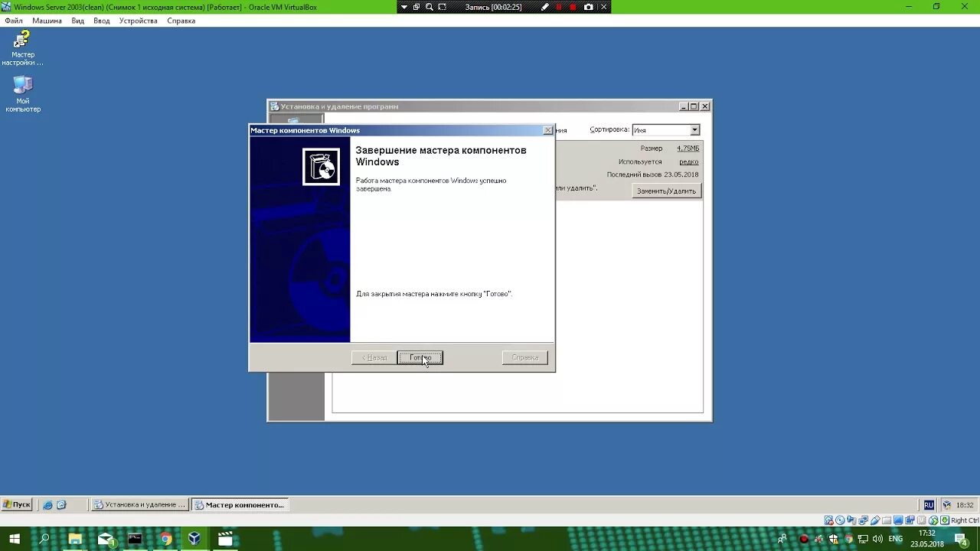The width and height of the screenshot is (980, 551).
Task: Open the host Action Center notifications
Action: (960, 539)
